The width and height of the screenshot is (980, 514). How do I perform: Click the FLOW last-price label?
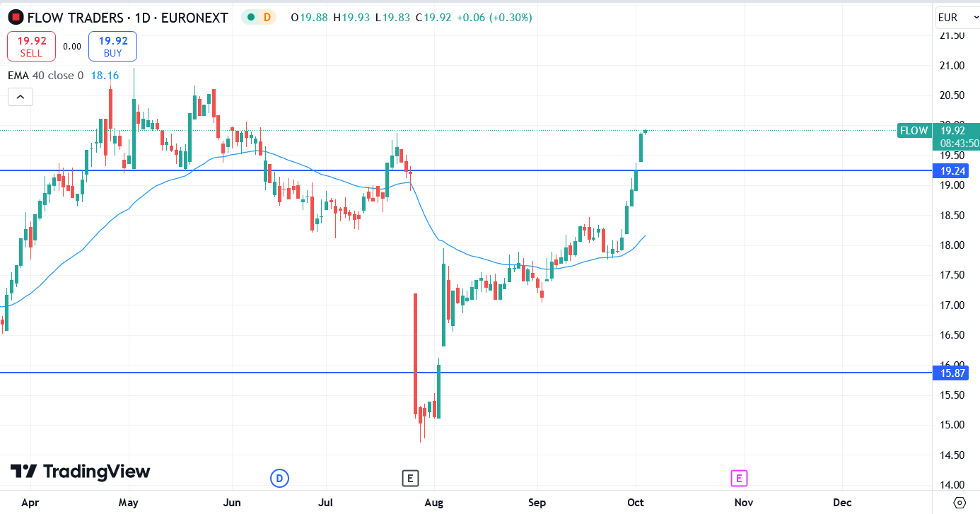pyautogui.click(x=914, y=130)
